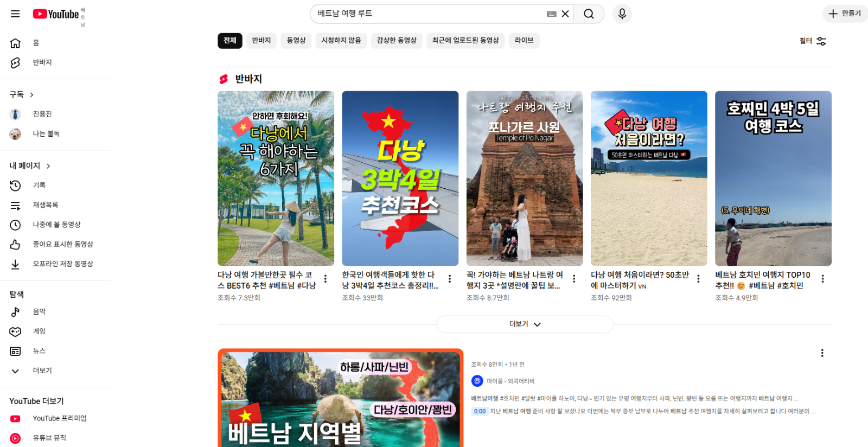Image resolution: width=868 pixels, height=447 pixels.
Task: Open 오프라인 저장 동영상 downloads
Action: click(55, 264)
